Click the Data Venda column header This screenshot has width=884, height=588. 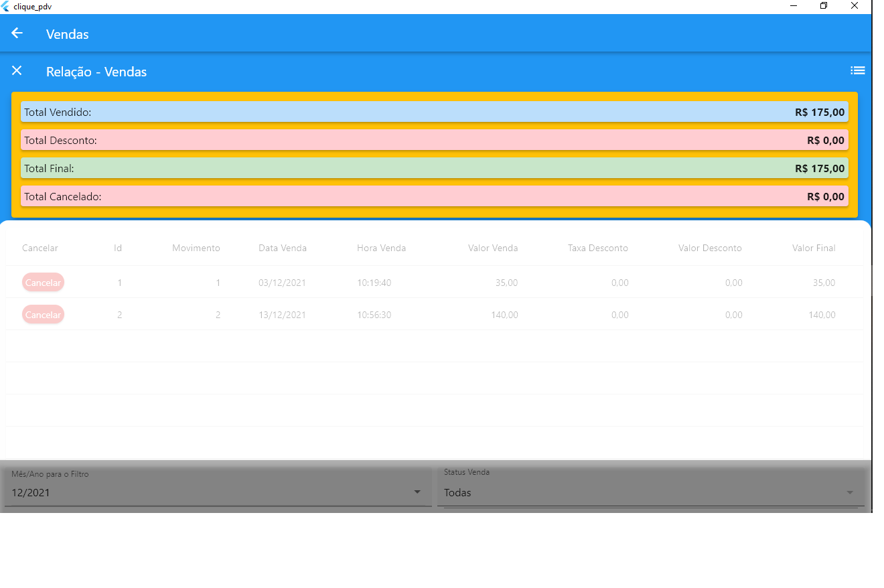point(283,248)
